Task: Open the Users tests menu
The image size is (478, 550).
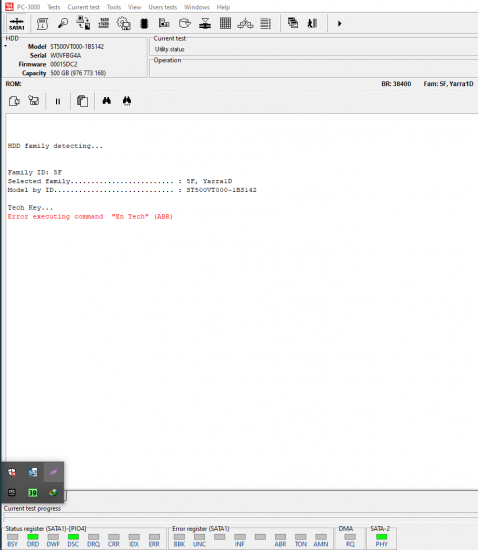Action: tap(162, 7)
